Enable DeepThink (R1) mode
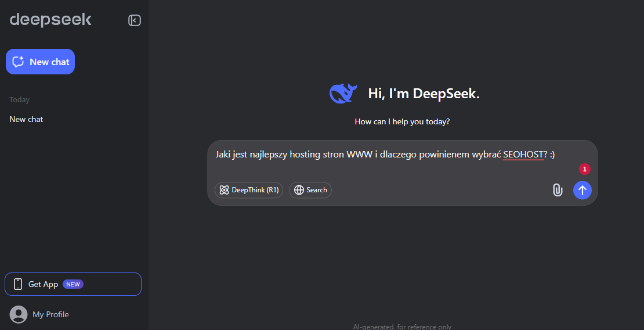644x330 pixels. [249, 190]
